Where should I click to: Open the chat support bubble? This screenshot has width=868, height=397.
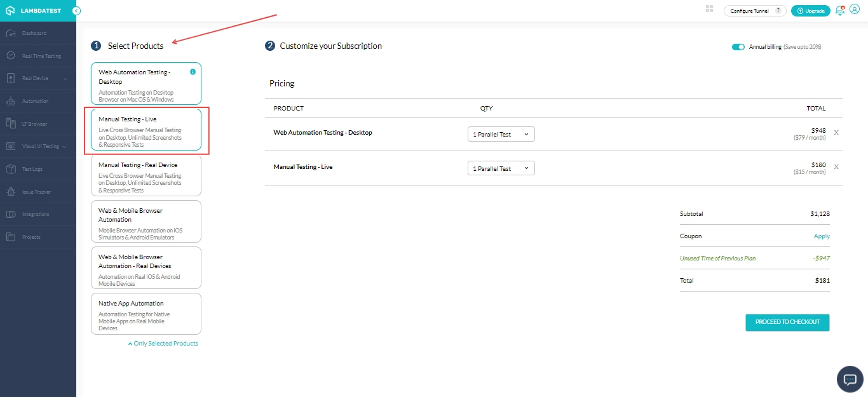click(850, 379)
